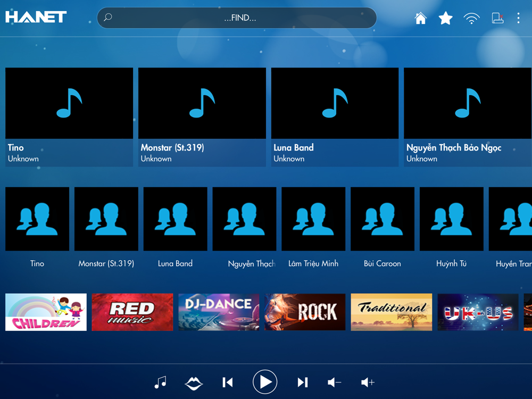Click the 'Bùi Caroon' artist name
Viewport: 532px width, 399px height.
383,263
